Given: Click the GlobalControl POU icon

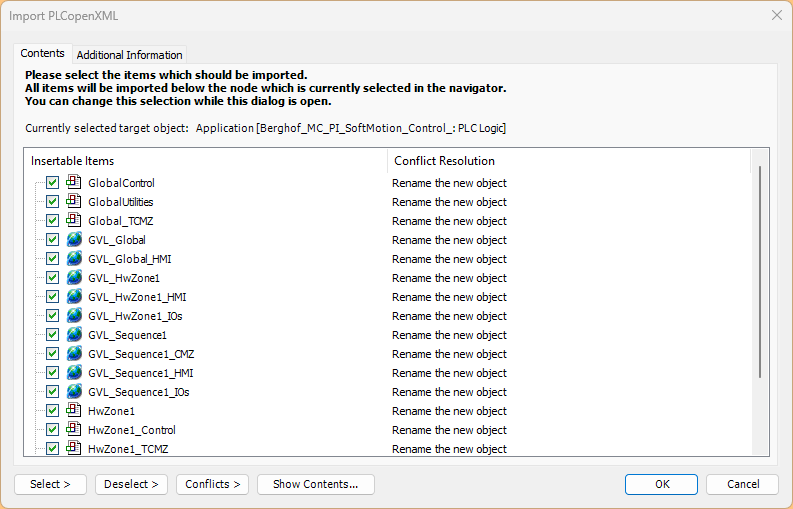Looking at the screenshot, I should tap(74, 182).
